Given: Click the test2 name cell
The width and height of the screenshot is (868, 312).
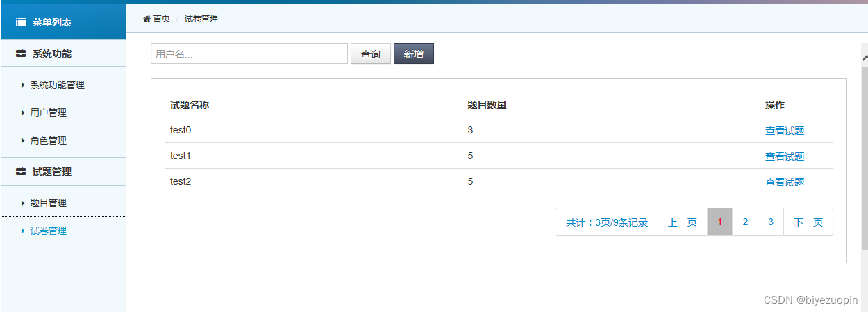Looking at the screenshot, I should (181, 181).
